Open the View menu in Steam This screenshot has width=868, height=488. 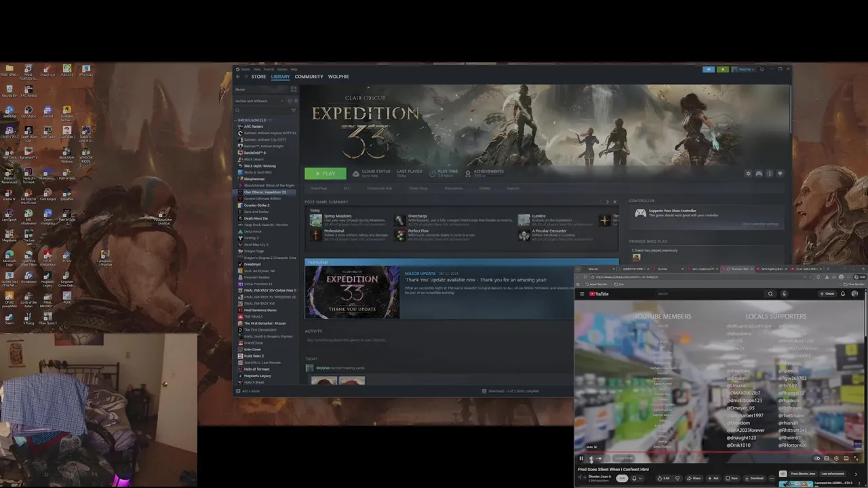257,69
